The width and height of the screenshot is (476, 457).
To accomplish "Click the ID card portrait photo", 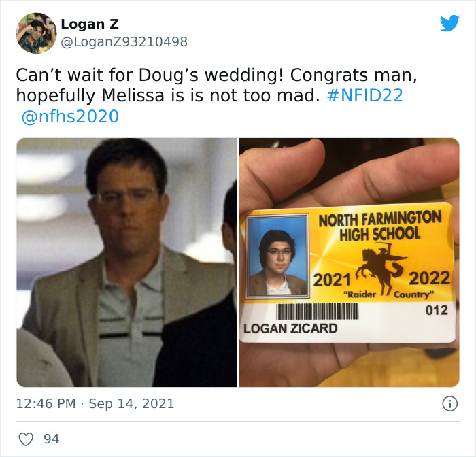I will (x=277, y=256).
